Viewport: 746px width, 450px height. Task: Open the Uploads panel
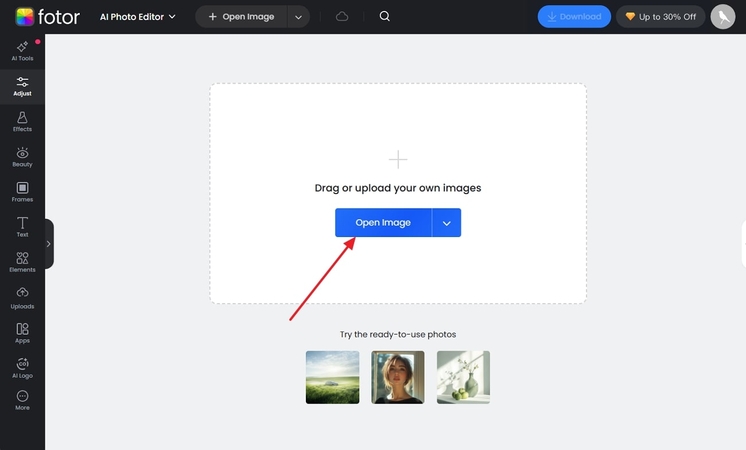(22, 298)
